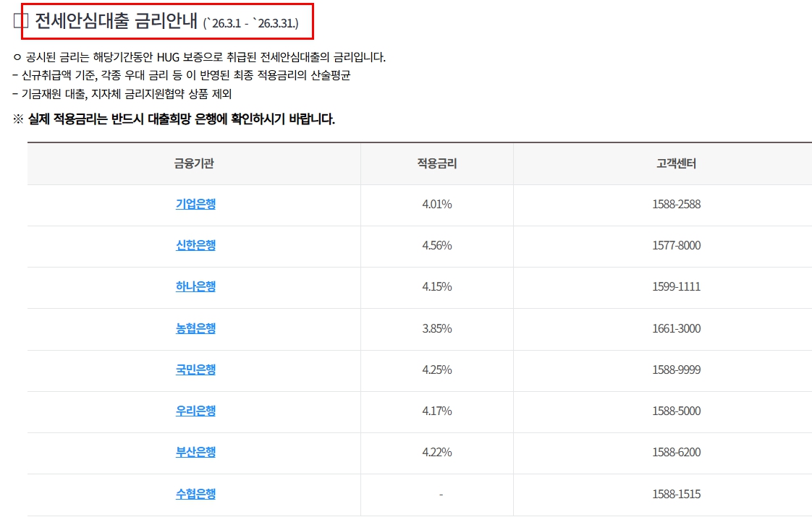
Task: Select the line about 신규취급액 기준
Action: [181, 75]
